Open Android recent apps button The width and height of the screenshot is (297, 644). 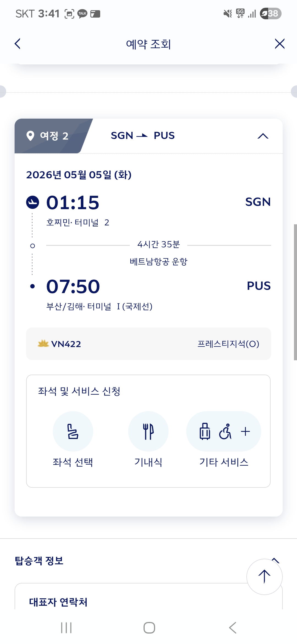coord(66,628)
